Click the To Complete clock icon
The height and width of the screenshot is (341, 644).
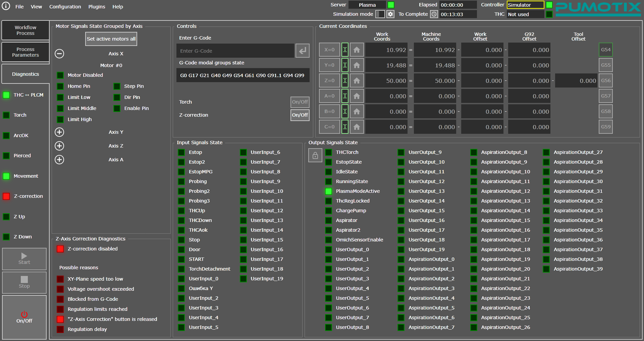[x=434, y=14]
